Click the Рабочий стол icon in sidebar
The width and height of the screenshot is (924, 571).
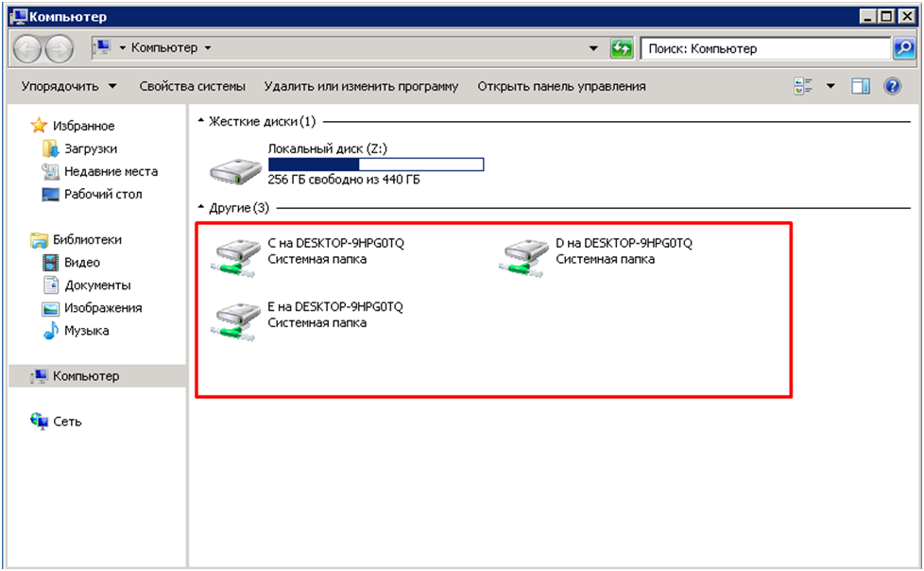tap(51, 194)
